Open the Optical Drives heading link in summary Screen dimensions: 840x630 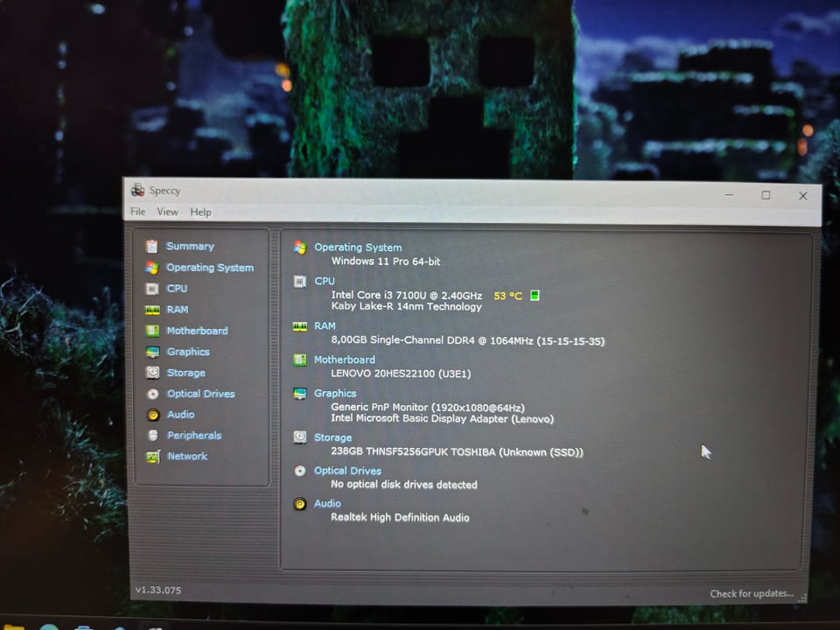click(x=347, y=471)
